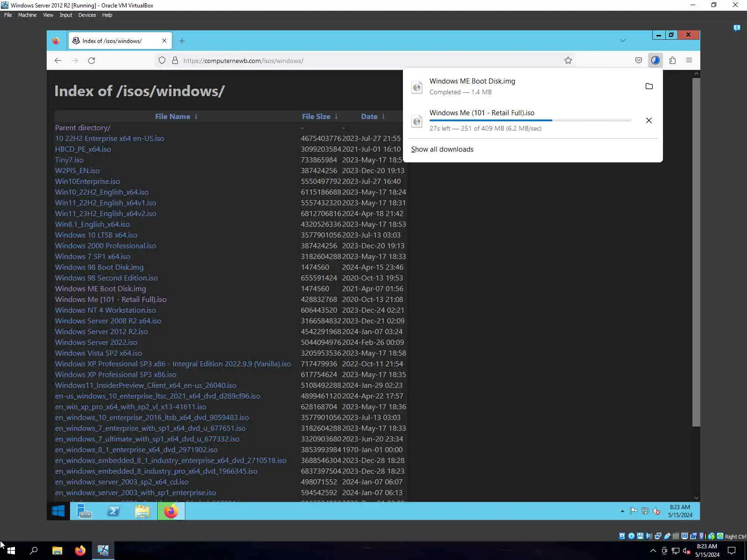The image size is (747, 560).
Task: Open the Firefox hamburger application menu
Action: pos(689,60)
